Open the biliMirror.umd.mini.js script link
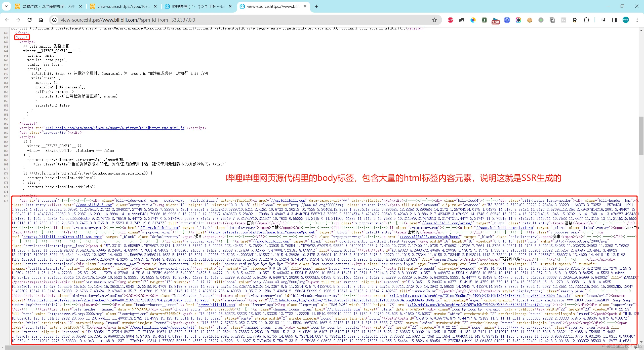This screenshot has width=644, height=350. (x=115, y=128)
